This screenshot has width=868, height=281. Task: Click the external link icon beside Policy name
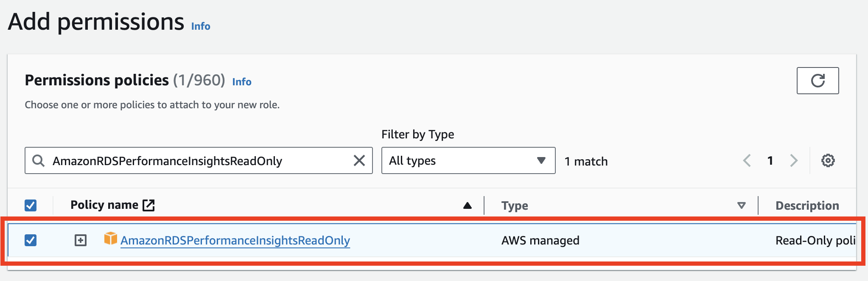[148, 205]
